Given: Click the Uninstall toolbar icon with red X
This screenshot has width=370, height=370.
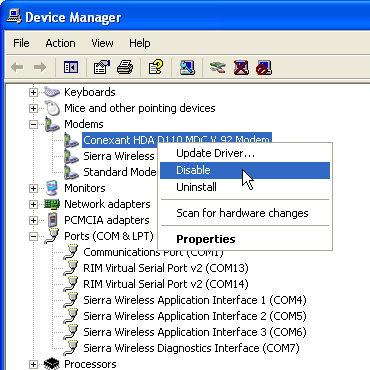Looking at the screenshot, I should click(x=241, y=67).
